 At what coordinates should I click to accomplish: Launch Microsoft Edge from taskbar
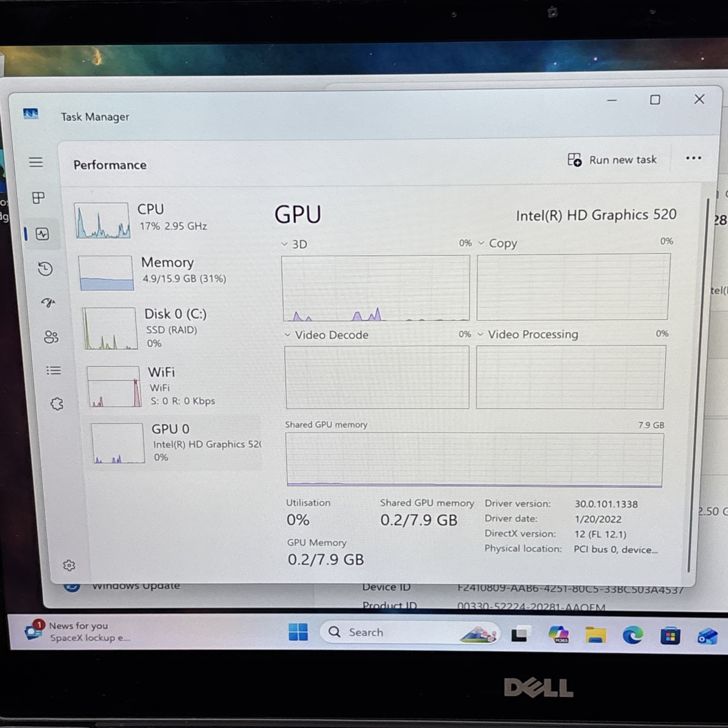tap(633, 635)
